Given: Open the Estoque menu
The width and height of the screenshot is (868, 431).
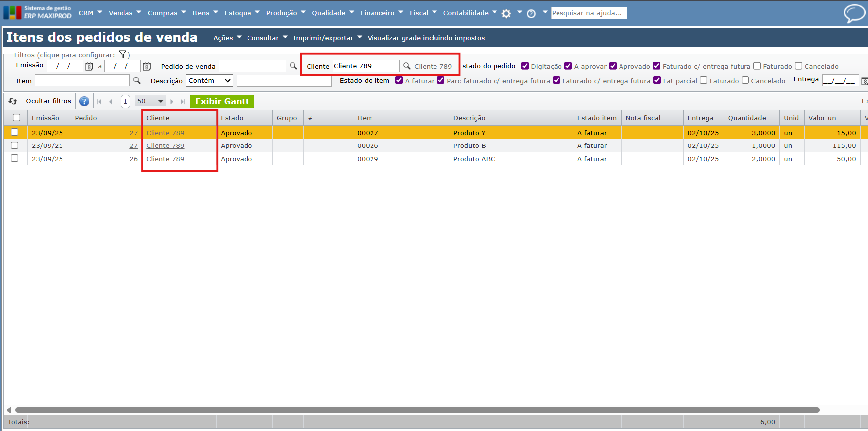Looking at the screenshot, I should pos(242,13).
